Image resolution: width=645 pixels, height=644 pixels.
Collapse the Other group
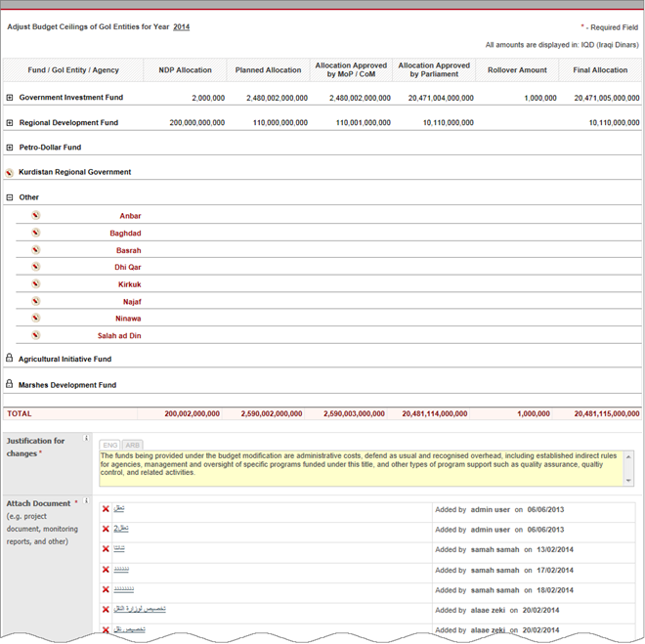[x=10, y=197]
